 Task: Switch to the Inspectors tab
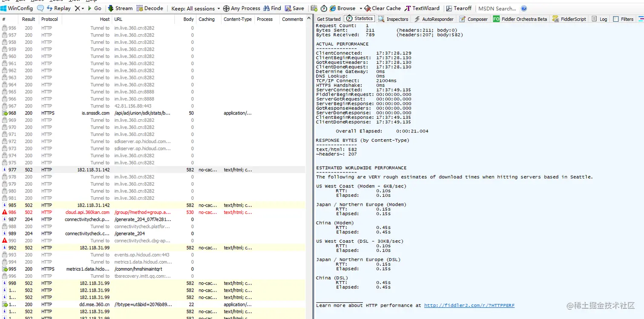[393, 19]
